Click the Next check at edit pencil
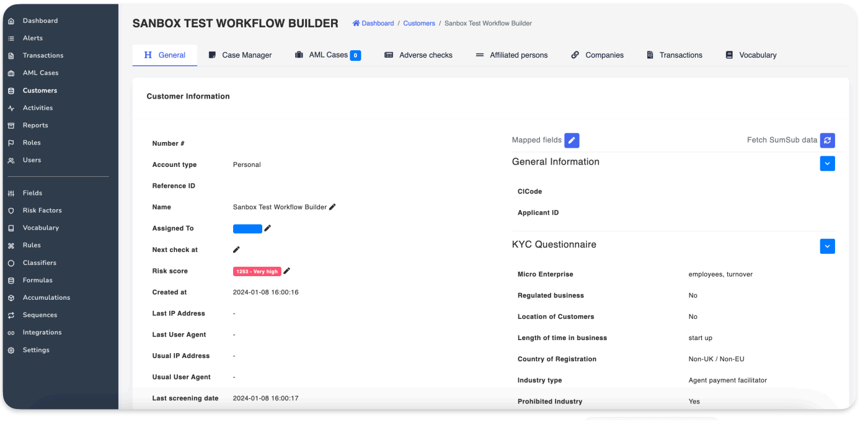868x422 pixels. click(x=236, y=249)
